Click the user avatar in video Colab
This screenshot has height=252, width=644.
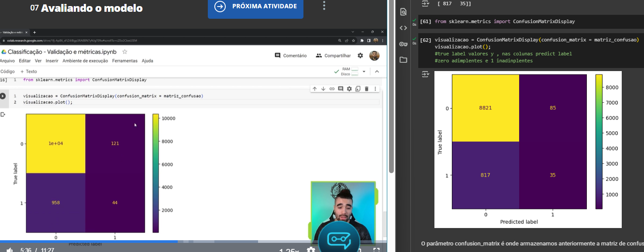coord(374,55)
